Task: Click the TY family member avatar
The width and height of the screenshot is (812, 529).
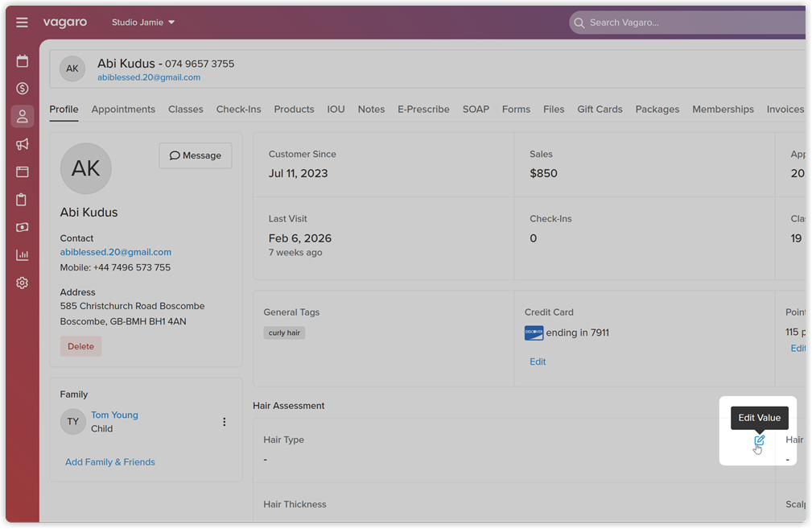Action: pyautogui.click(x=73, y=422)
